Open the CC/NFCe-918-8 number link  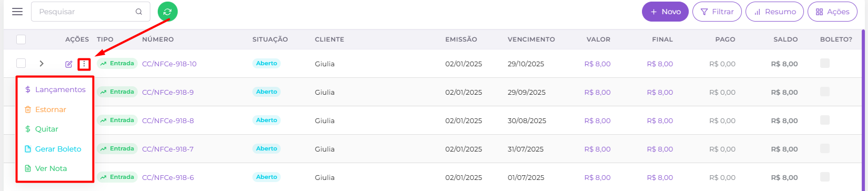pyautogui.click(x=168, y=120)
